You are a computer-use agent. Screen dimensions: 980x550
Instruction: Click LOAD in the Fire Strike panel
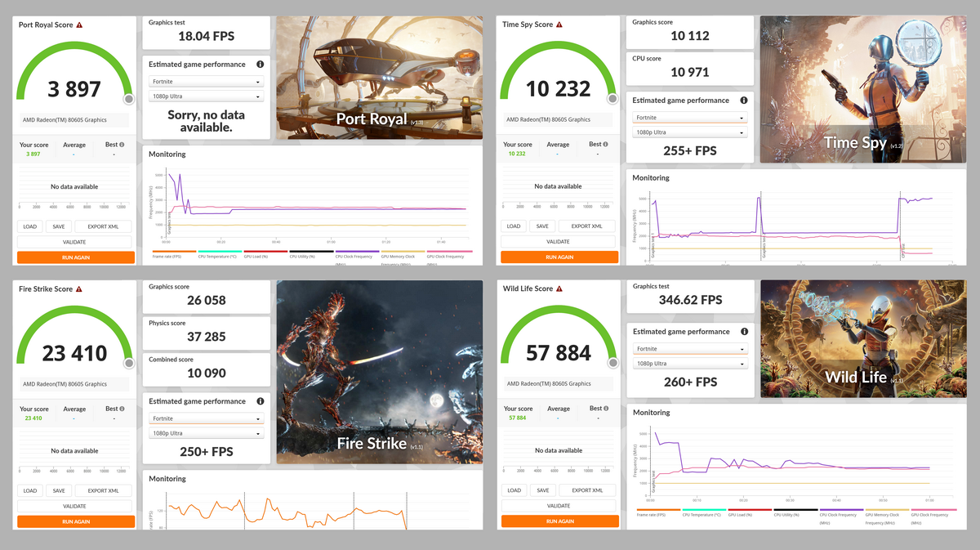tap(29, 490)
